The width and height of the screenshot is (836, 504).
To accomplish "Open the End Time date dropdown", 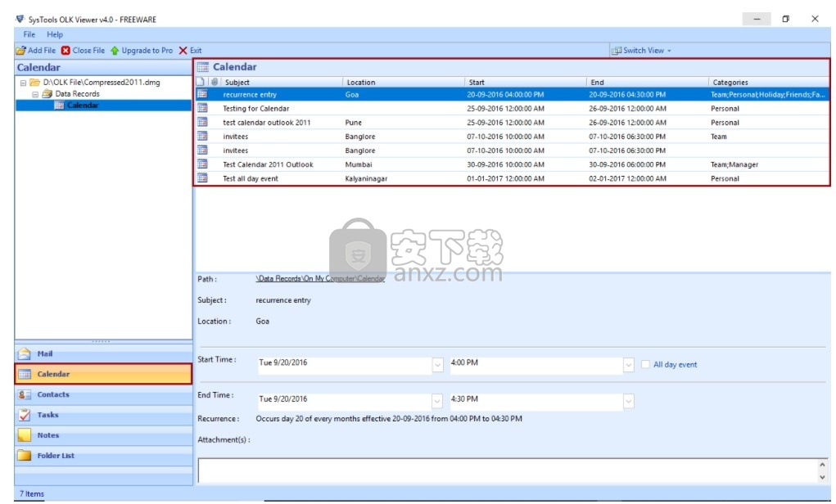I will [437, 401].
